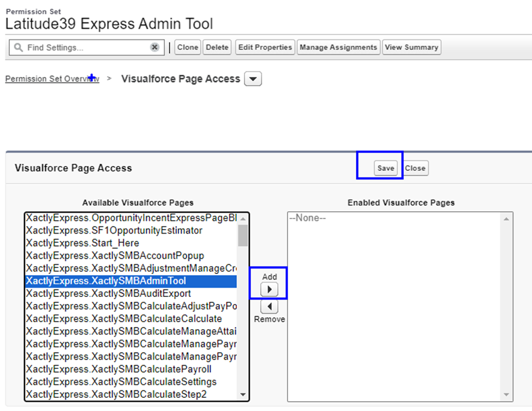The image size is (532, 411).
Task: Click the Available Pages scroll down arrow
Action: [x=243, y=395]
